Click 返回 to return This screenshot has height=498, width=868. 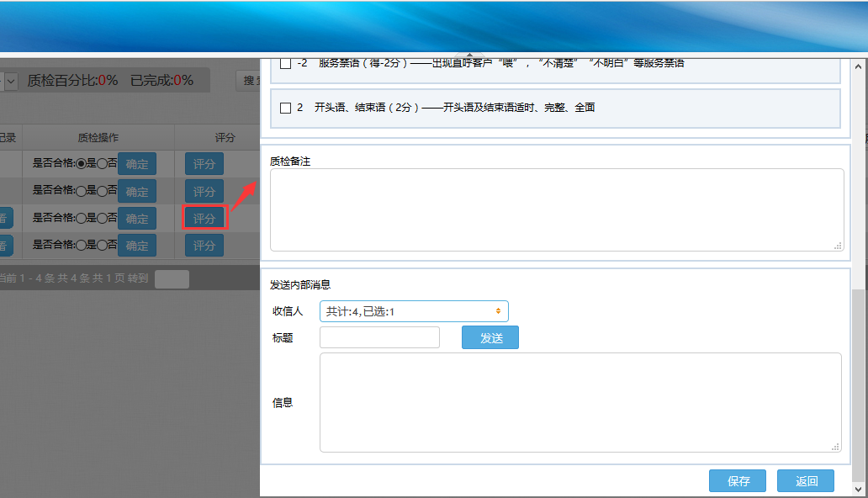click(806, 481)
